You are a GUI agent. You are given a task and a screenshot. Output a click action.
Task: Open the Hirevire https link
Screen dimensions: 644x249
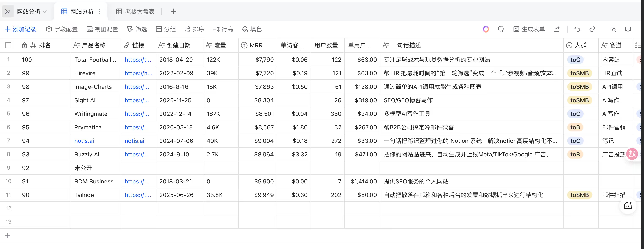[138, 73]
